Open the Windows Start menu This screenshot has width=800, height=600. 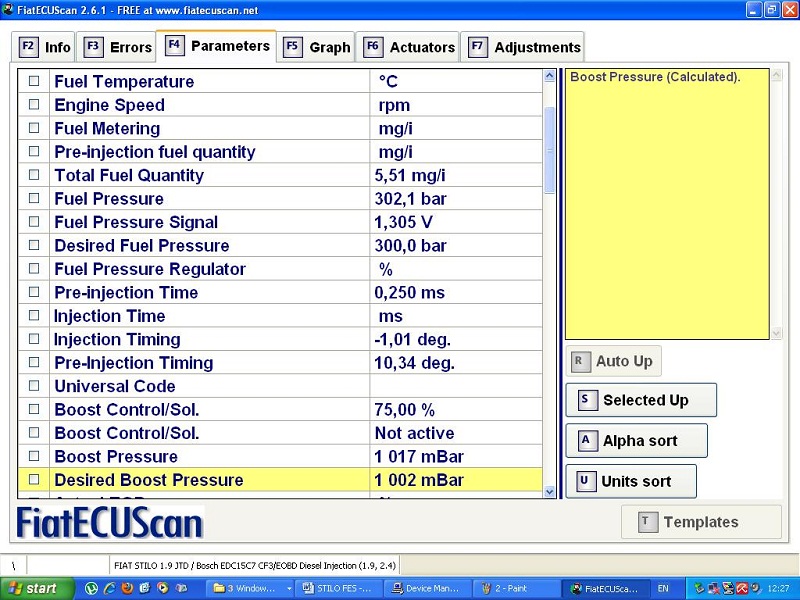30,588
